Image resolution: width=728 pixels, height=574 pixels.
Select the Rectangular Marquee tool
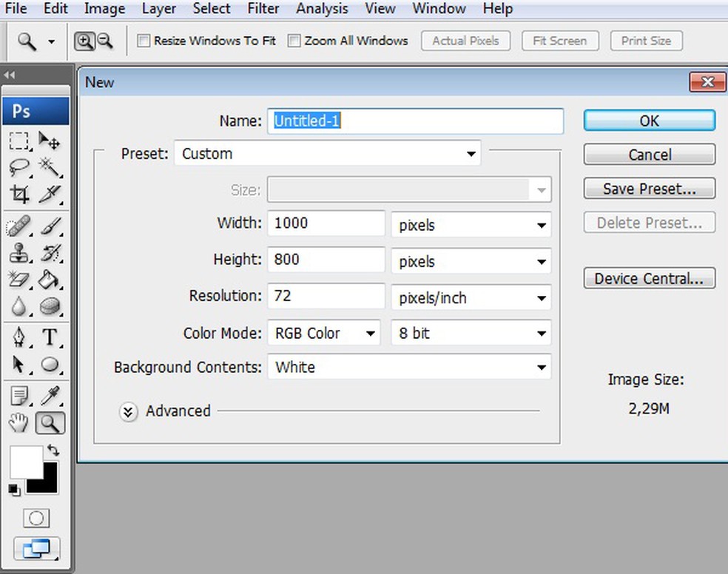[x=19, y=140]
